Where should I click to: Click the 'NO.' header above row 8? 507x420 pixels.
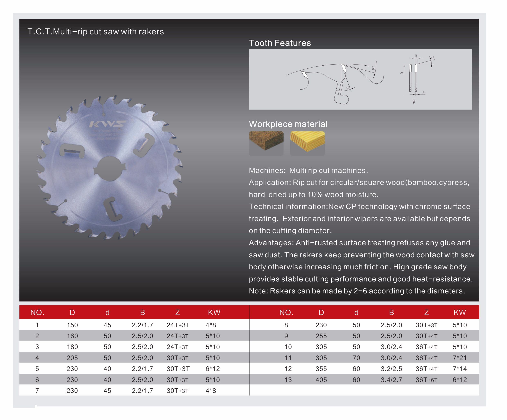pyautogui.click(x=286, y=312)
